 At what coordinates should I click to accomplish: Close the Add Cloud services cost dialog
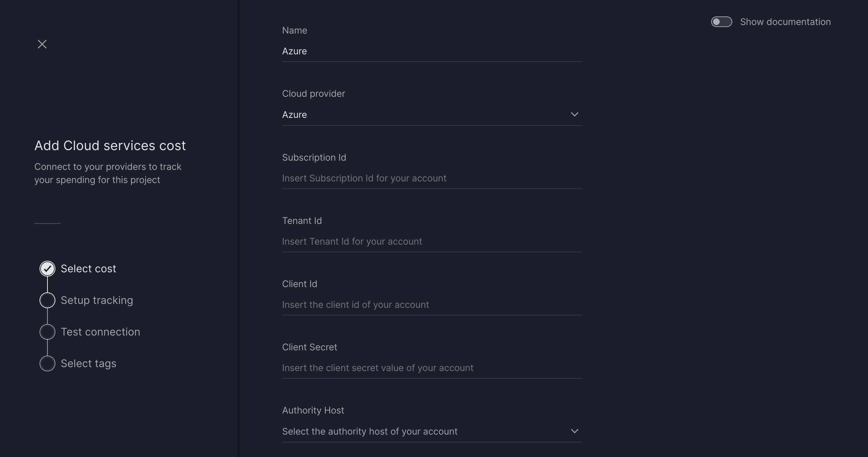pos(42,44)
